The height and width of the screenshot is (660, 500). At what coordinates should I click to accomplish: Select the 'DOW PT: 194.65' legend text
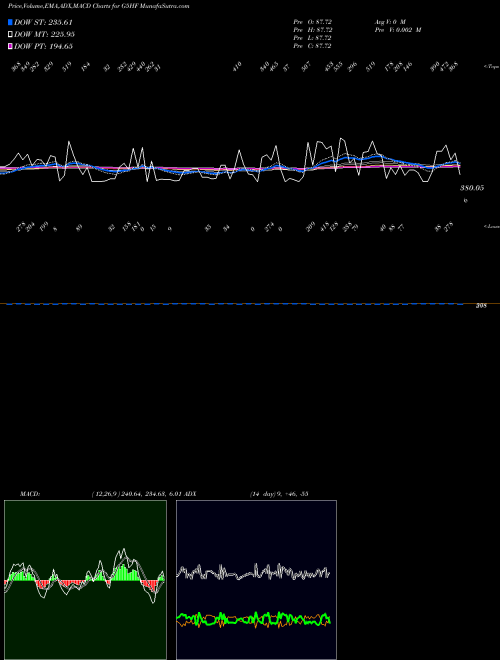[43, 46]
